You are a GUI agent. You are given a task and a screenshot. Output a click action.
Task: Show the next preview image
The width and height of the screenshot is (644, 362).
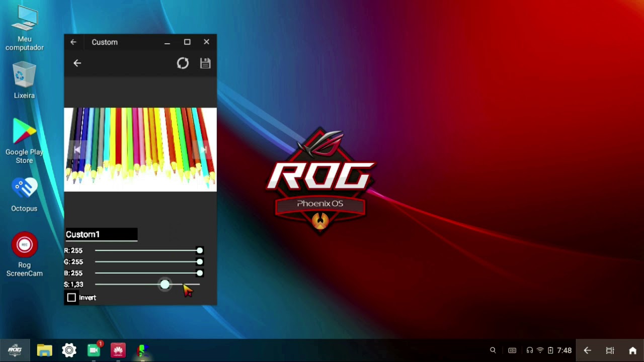tap(204, 149)
